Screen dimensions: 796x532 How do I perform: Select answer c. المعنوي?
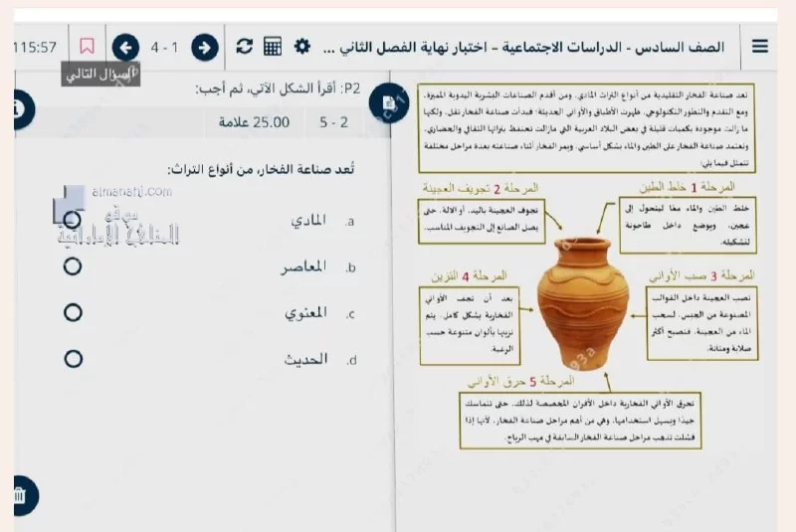click(x=73, y=312)
